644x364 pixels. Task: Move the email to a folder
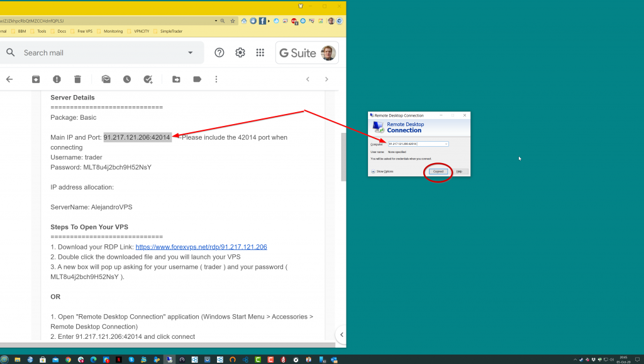(176, 79)
